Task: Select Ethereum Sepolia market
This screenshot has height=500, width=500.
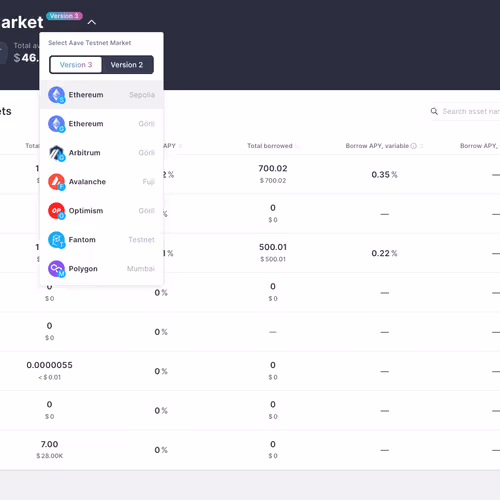Action: click(101, 95)
